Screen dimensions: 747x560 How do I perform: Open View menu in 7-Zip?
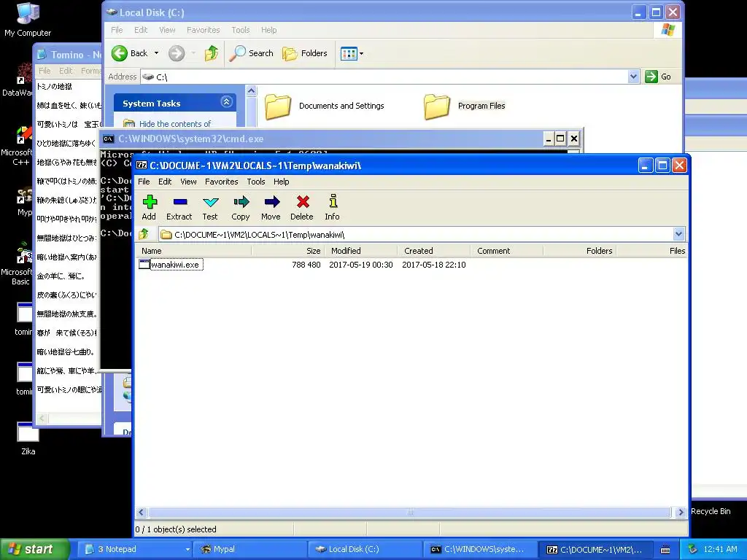188,182
